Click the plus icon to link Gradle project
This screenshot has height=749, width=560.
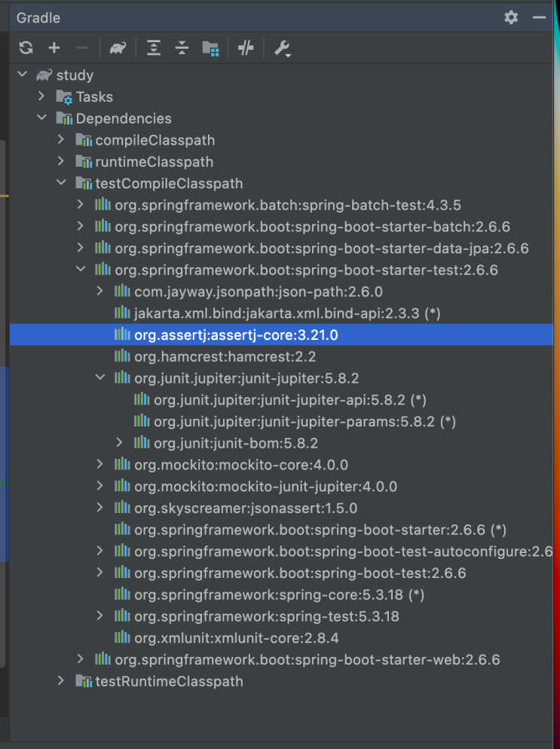pyautogui.click(x=54, y=48)
